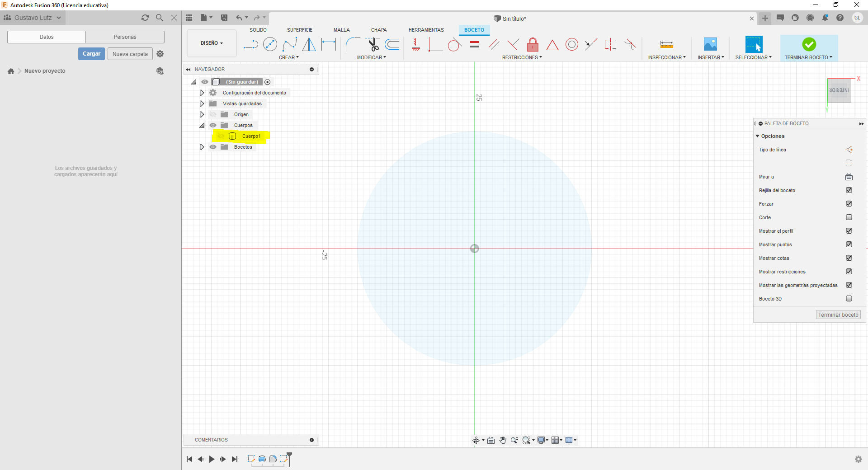Expand the Bocetos folder
Screen dimensions: 868x470
click(x=202, y=147)
